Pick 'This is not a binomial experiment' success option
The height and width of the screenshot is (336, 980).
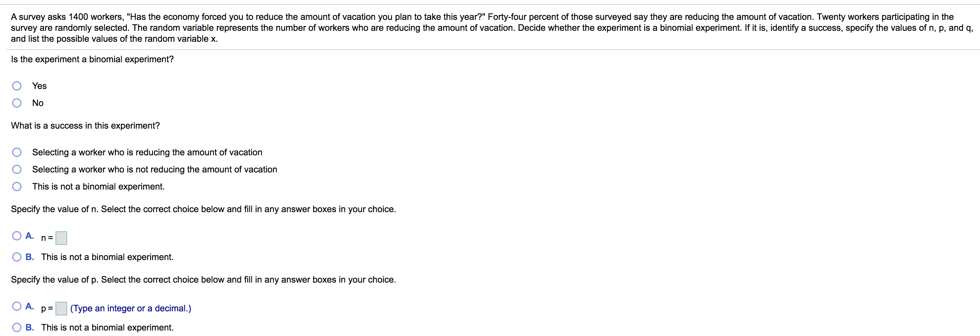coord(17,186)
